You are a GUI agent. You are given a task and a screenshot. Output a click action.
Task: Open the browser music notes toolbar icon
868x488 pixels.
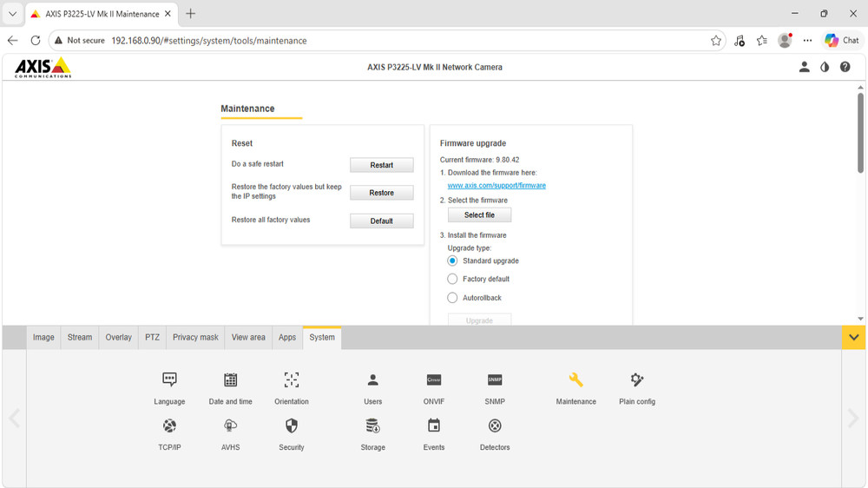click(x=739, y=41)
